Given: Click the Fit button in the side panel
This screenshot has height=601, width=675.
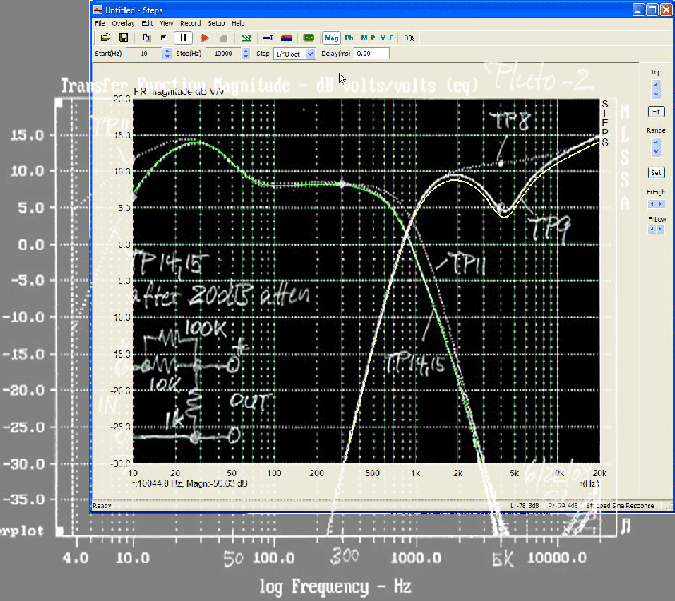Looking at the screenshot, I should (656, 112).
